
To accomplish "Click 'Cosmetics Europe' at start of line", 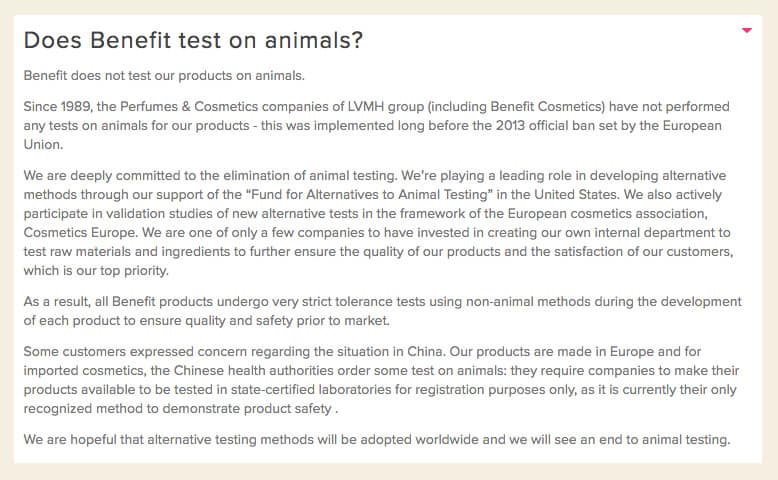I will (x=80, y=233).
